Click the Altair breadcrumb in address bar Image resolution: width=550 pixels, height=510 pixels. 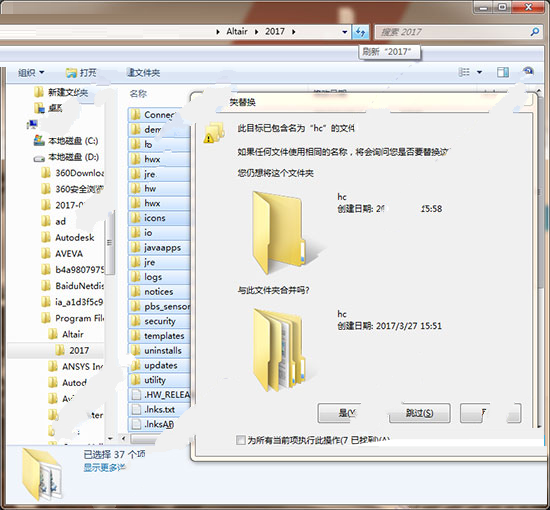(237, 32)
